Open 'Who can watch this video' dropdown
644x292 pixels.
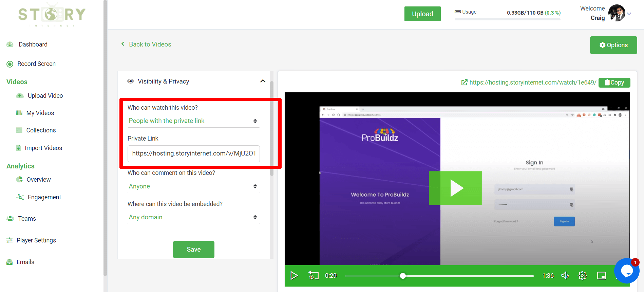tap(193, 121)
